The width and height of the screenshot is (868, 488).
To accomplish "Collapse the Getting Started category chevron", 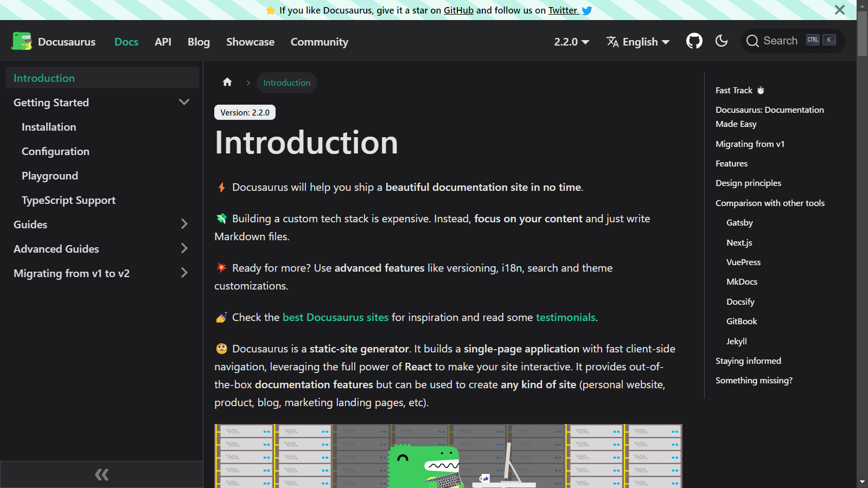I will pyautogui.click(x=184, y=102).
